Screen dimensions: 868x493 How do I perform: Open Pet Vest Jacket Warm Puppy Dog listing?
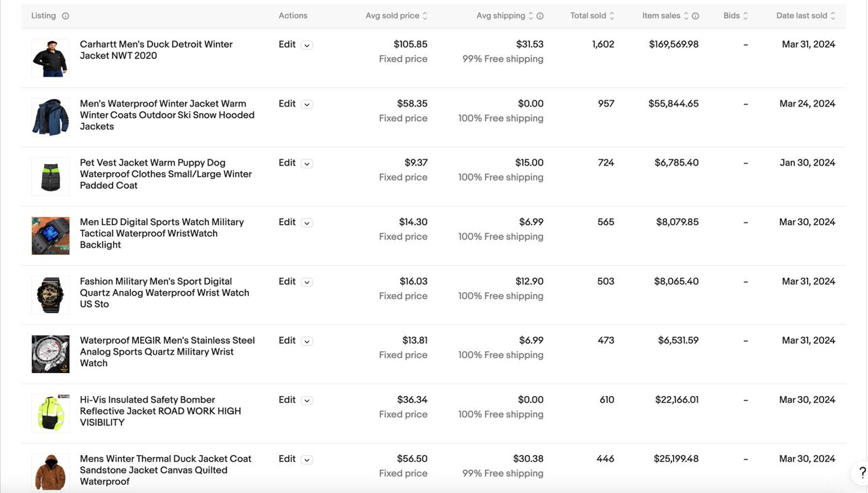click(165, 174)
